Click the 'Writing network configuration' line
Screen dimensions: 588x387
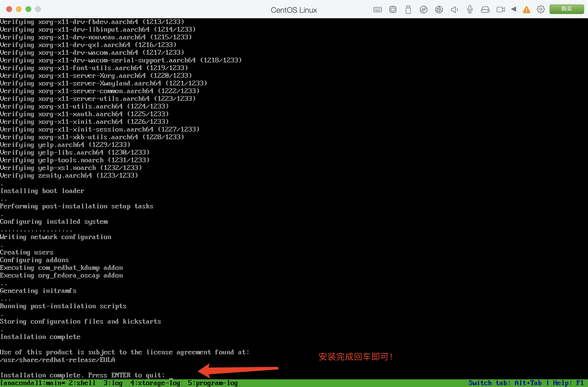click(x=55, y=237)
